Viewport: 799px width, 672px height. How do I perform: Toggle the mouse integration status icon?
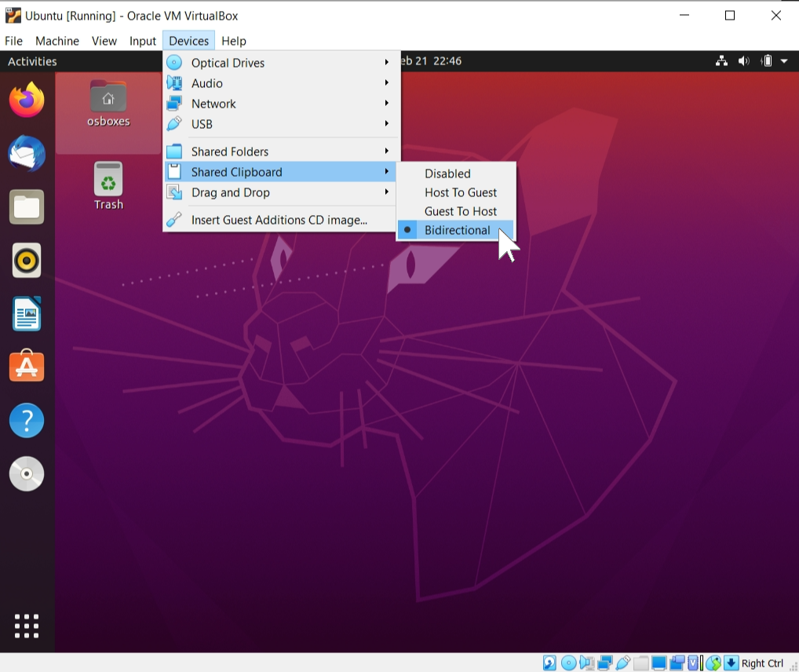click(713, 663)
